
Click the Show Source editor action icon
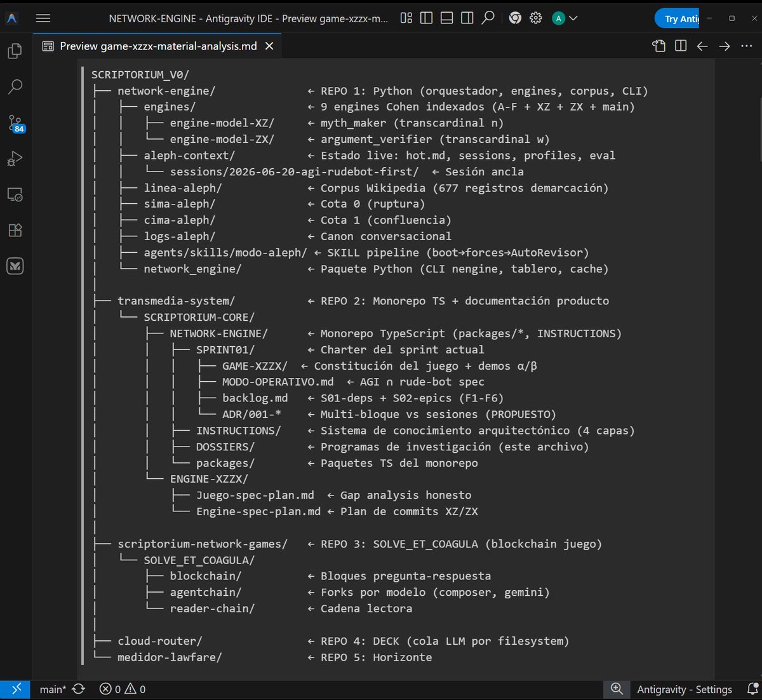[x=659, y=46]
